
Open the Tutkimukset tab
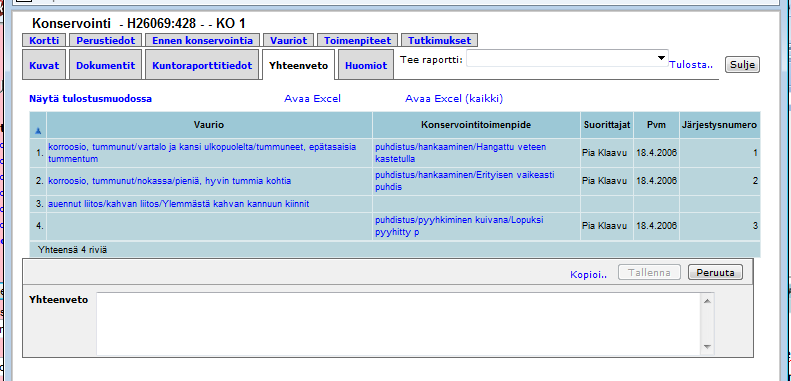(x=439, y=40)
